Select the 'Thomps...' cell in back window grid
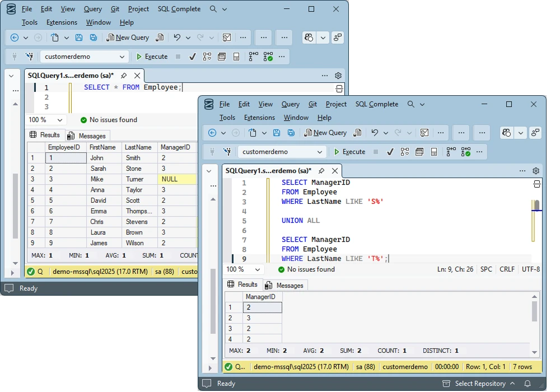560x392 pixels. (x=139, y=211)
